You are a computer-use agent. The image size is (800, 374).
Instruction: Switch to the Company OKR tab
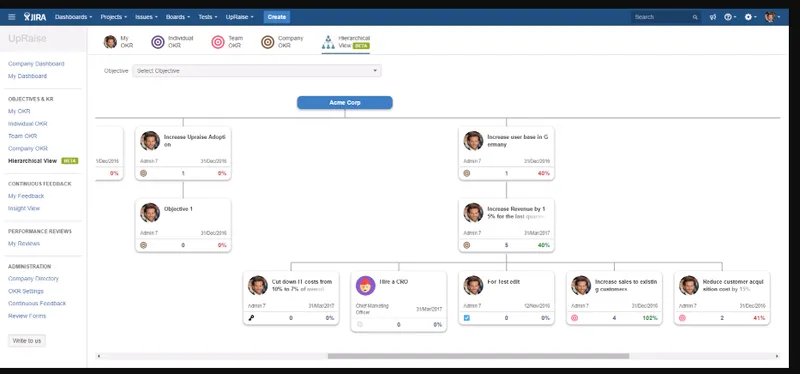282,42
